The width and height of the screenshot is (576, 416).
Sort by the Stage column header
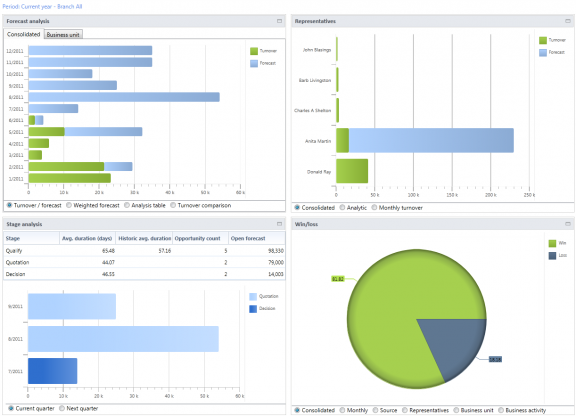pyautogui.click(x=32, y=238)
